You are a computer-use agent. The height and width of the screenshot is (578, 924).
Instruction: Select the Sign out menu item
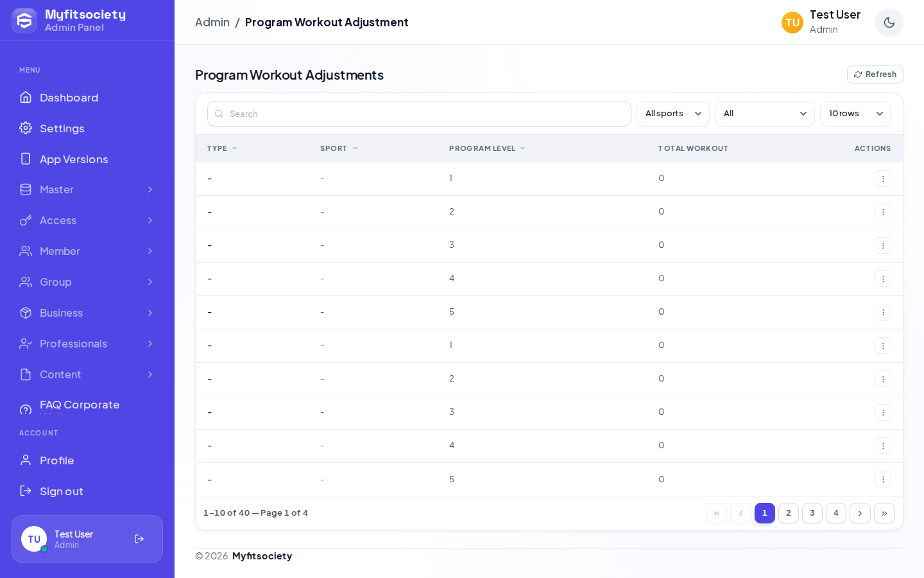[87, 491]
